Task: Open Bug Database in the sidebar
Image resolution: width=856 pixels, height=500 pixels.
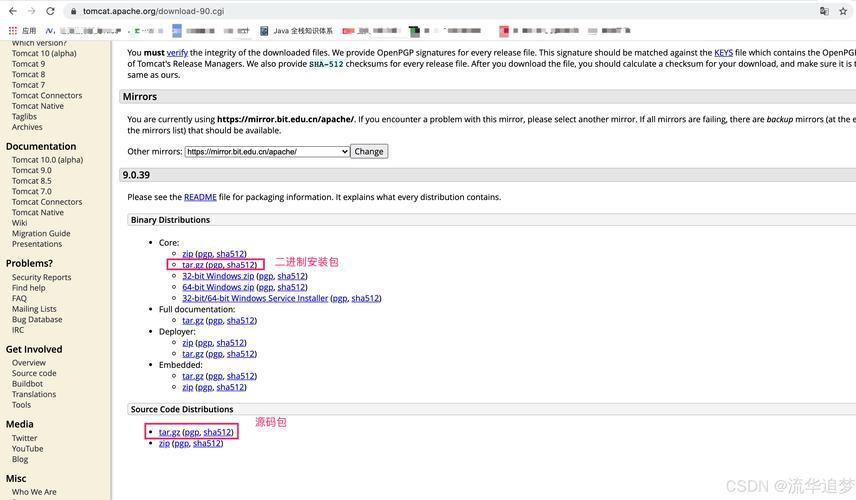Action: coord(37,319)
